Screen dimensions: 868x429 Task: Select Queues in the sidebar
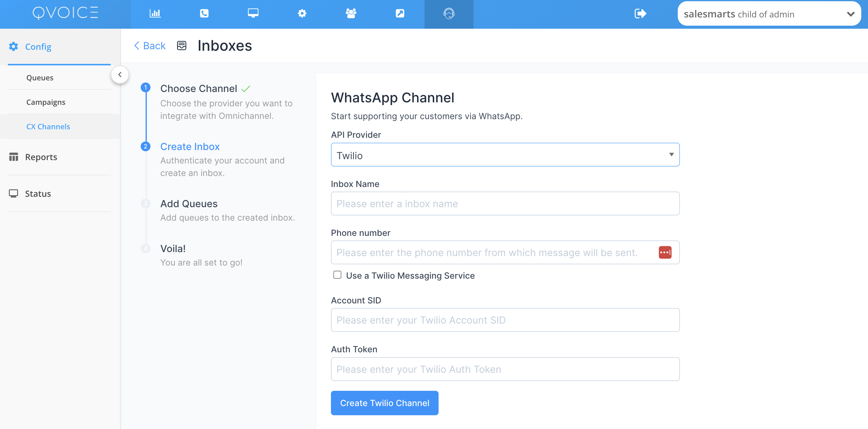(x=40, y=78)
